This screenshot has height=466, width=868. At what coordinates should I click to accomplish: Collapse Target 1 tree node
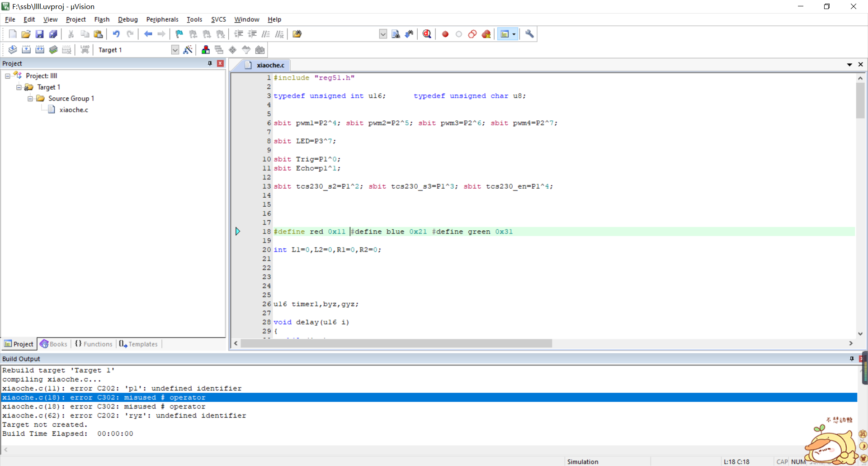coord(19,87)
